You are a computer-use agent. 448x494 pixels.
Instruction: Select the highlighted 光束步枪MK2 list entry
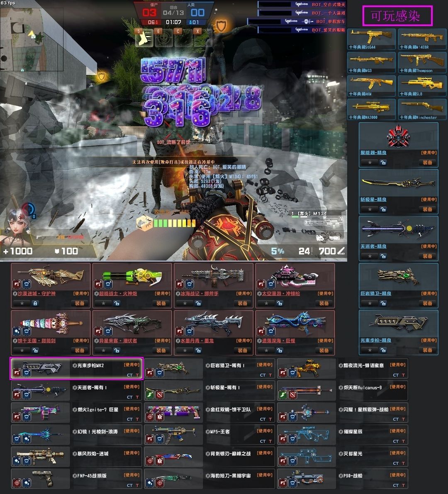76,368
